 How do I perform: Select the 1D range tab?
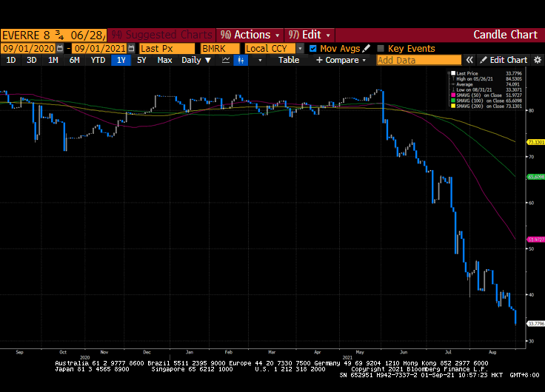point(11,60)
